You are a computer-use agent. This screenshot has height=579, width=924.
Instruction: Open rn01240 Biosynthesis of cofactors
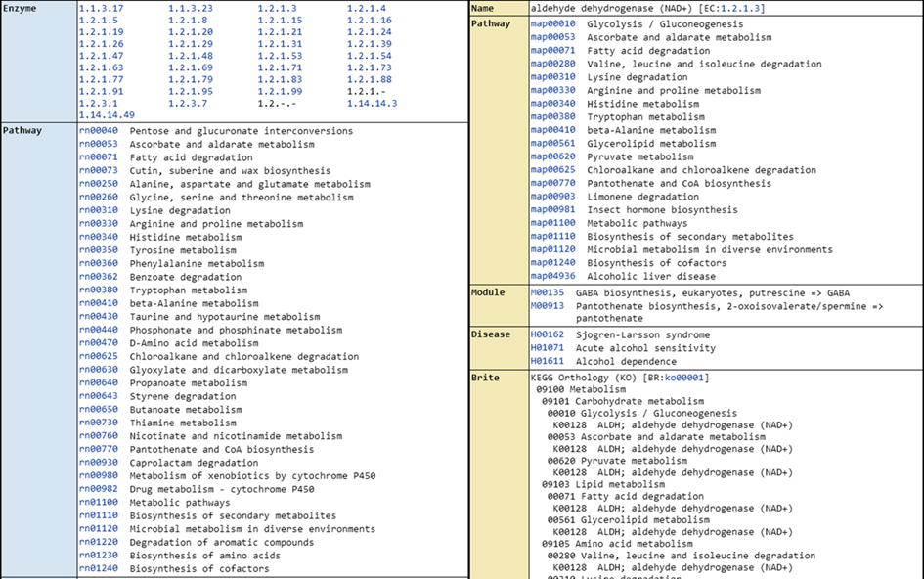coord(98,569)
